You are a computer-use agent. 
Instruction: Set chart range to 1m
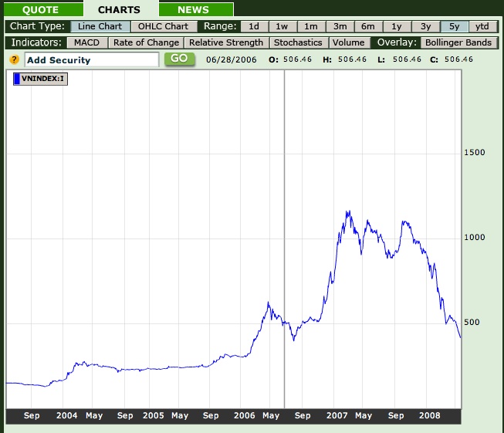tap(310, 26)
